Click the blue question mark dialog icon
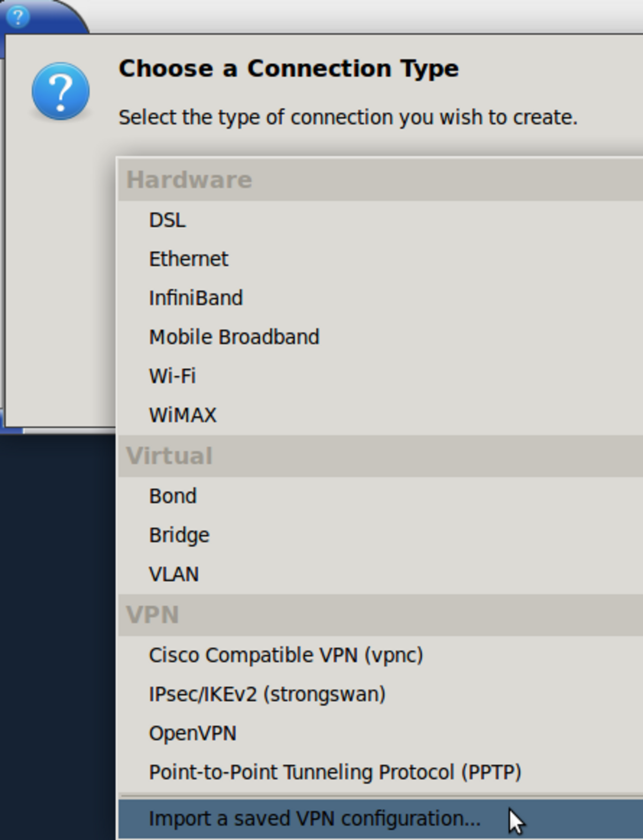Screen dimensions: 643x840 pyautogui.click(x=61, y=91)
